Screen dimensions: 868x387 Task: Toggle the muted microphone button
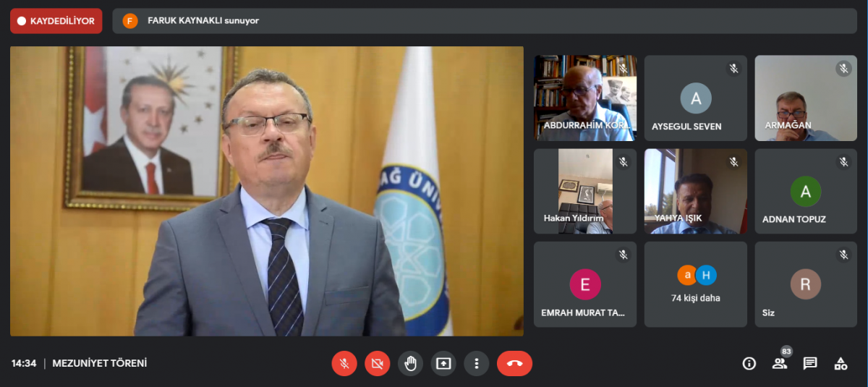(344, 363)
